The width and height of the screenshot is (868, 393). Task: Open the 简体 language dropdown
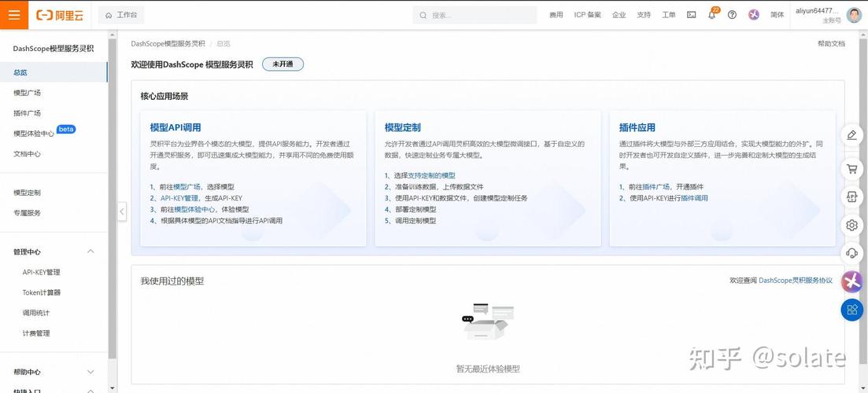pos(778,15)
